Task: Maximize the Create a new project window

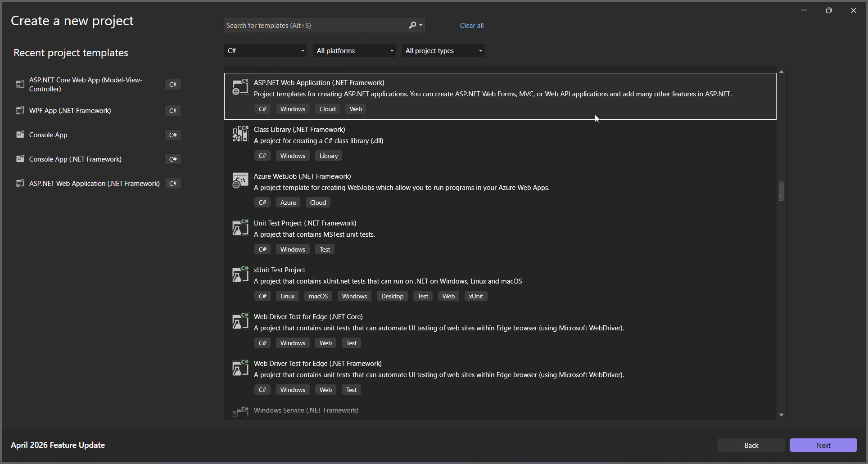Action: click(x=828, y=10)
